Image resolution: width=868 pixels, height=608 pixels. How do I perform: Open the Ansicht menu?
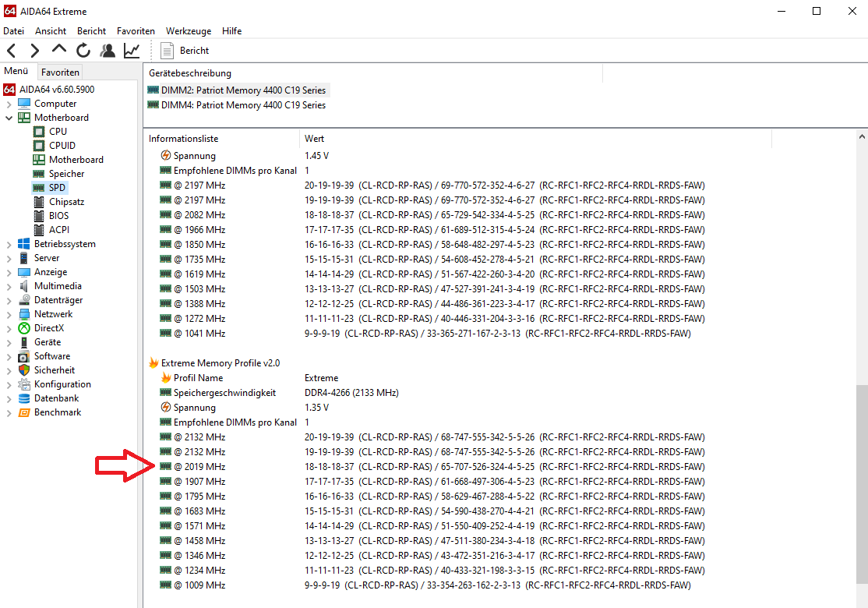coord(51,31)
